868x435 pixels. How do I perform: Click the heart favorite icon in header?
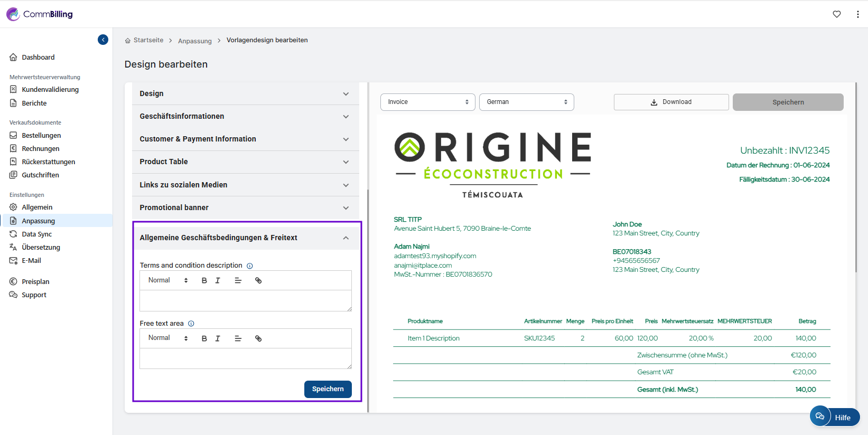click(837, 14)
